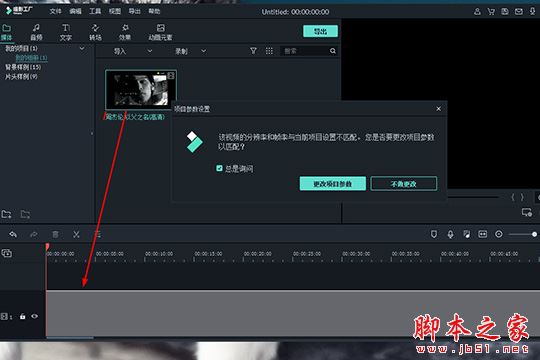Click the track 1 video icon
This screenshot has width=540, height=360.
(x=4, y=316)
